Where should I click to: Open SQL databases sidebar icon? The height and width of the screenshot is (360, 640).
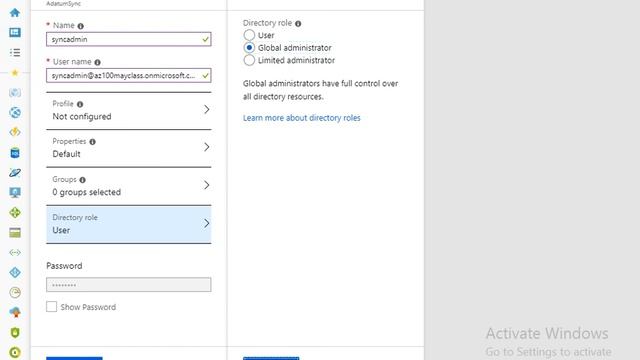pyautogui.click(x=15, y=153)
